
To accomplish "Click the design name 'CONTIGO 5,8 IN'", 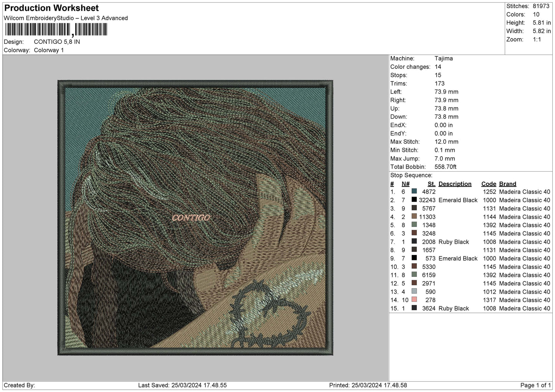I will point(57,42).
